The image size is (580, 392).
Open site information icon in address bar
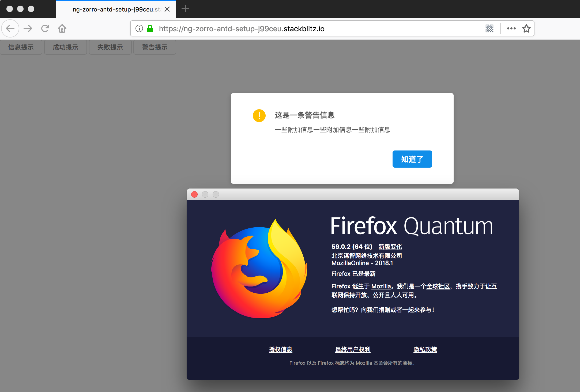(x=139, y=28)
